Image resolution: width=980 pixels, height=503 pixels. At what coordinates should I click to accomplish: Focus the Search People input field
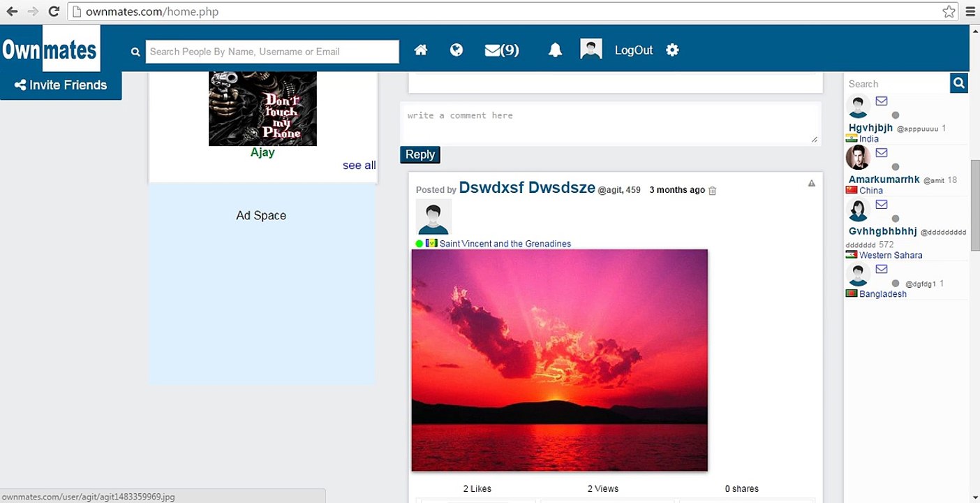[x=272, y=52]
